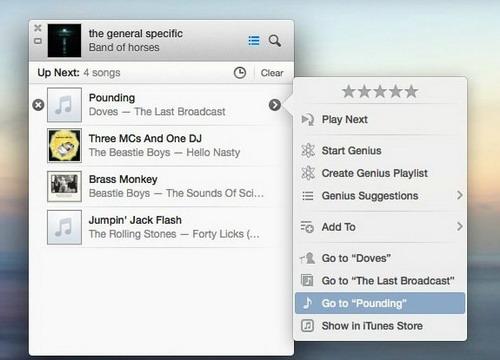Select Go to "Pounding"

(380, 303)
